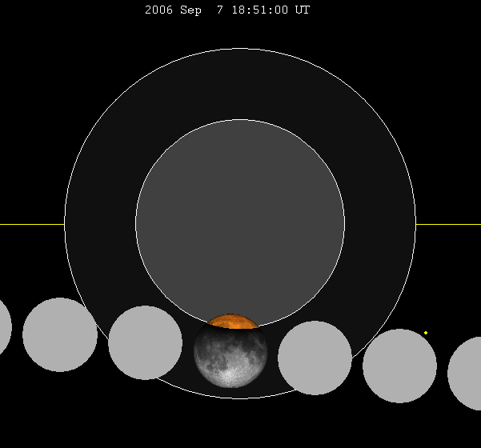Select the penumbra ring left of the umbra
The image size is (481, 448).
point(100,224)
